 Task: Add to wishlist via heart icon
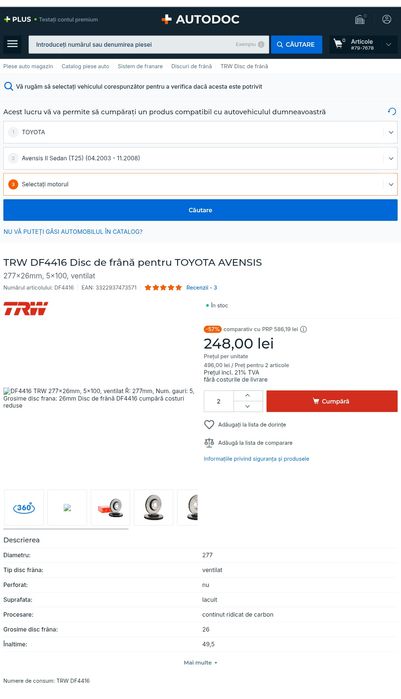(x=209, y=424)
